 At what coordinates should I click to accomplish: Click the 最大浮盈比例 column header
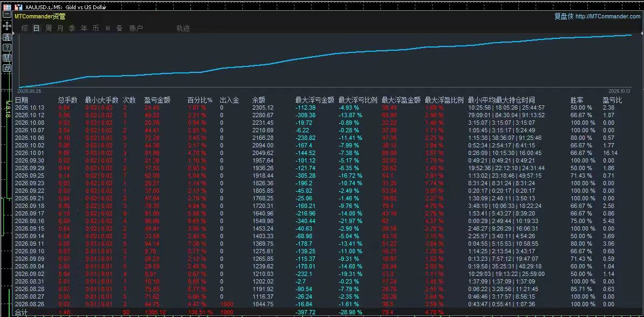[444, 100]
